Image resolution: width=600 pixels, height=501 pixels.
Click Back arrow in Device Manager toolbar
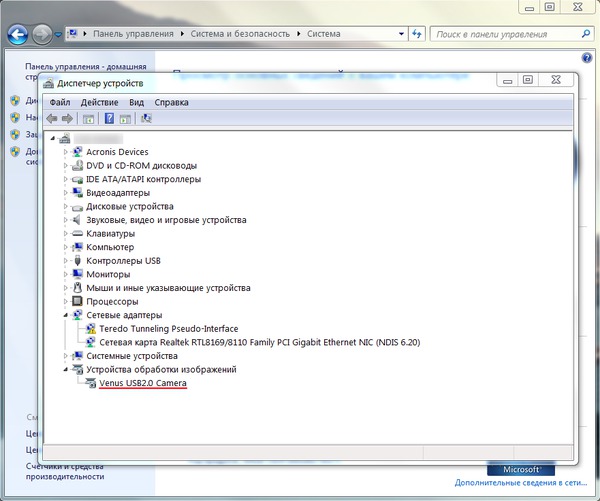[x=52, y=119]
